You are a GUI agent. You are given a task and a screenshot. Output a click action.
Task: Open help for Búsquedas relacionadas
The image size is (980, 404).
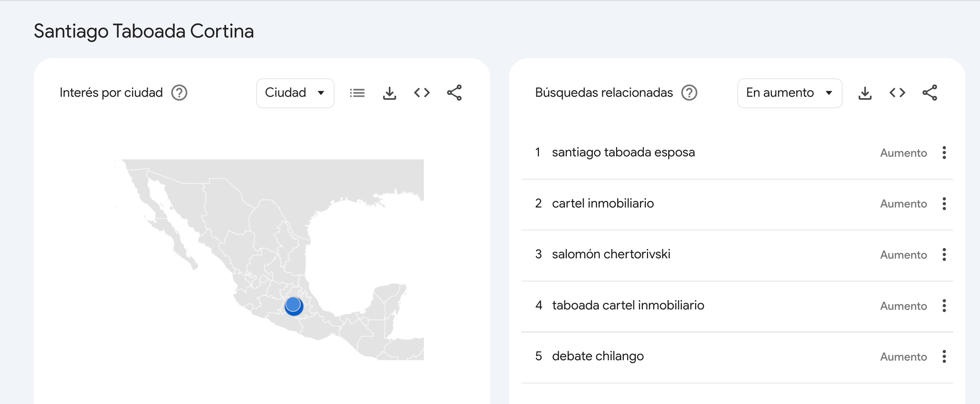(x=688, y=92)
